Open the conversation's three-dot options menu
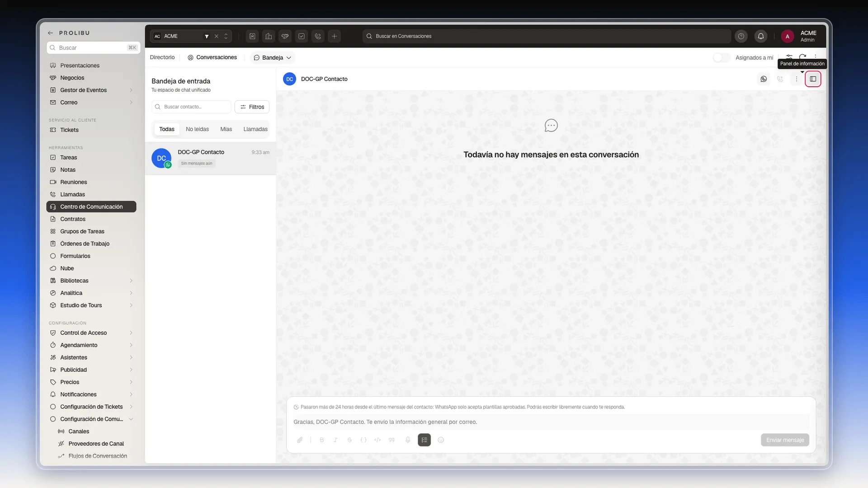The height and width of the screenshot is (488, 868). click(x=797, y=79)
